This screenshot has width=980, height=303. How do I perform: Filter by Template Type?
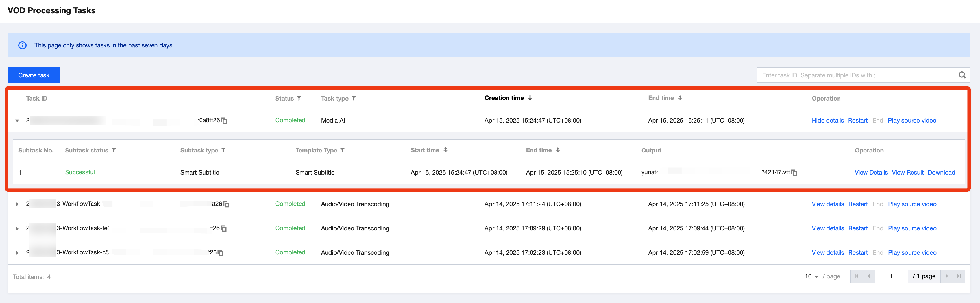click(x=342, y=150)
